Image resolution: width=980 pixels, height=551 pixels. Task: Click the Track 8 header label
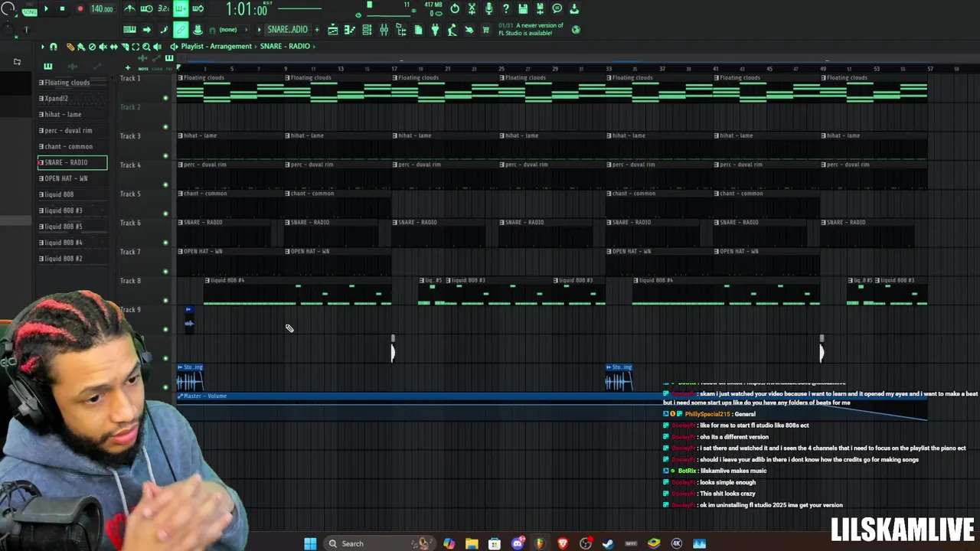click(130, 281)
